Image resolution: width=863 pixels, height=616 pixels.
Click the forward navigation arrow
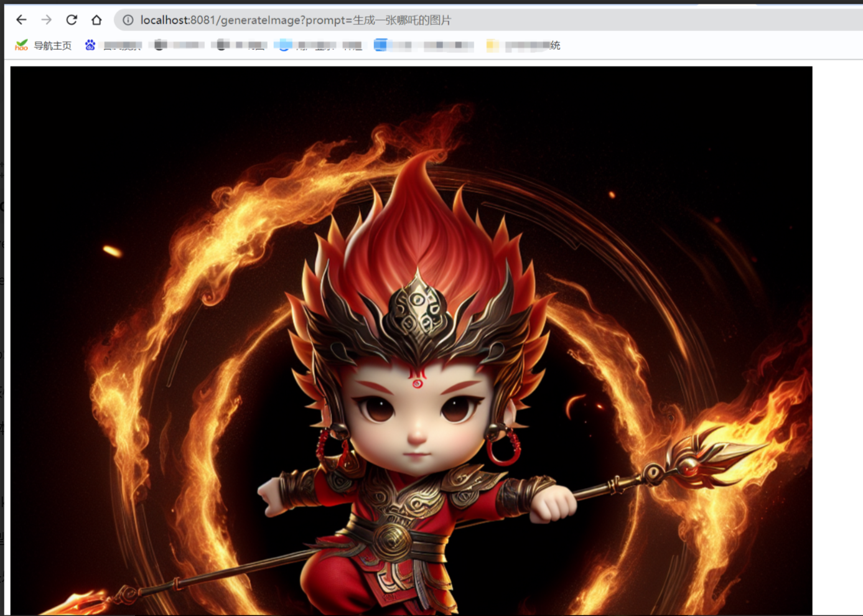(x=47, y=20)
